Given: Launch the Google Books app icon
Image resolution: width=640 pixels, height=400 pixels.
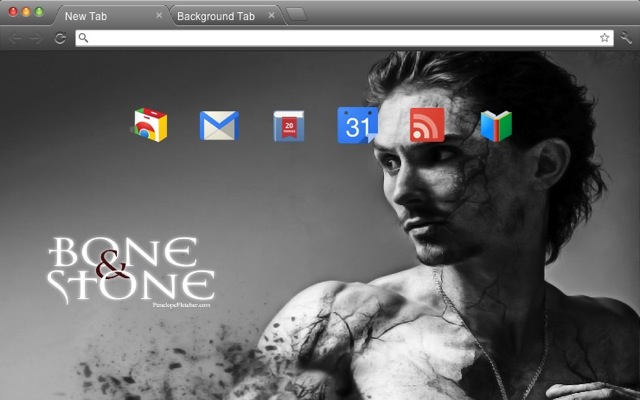Looking at the screenshot, I should point(496,126).
